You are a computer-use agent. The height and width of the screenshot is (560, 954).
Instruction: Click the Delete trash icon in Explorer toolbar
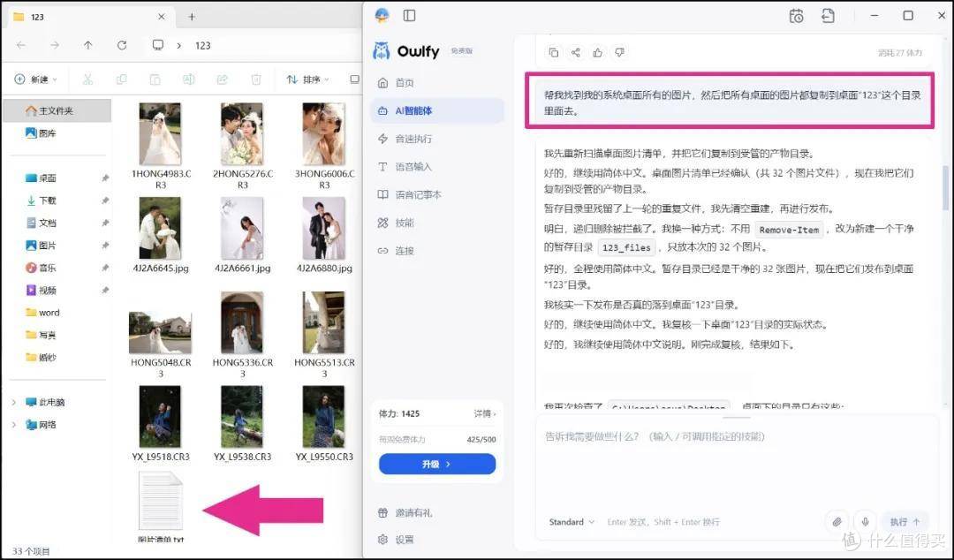(256, 79)
